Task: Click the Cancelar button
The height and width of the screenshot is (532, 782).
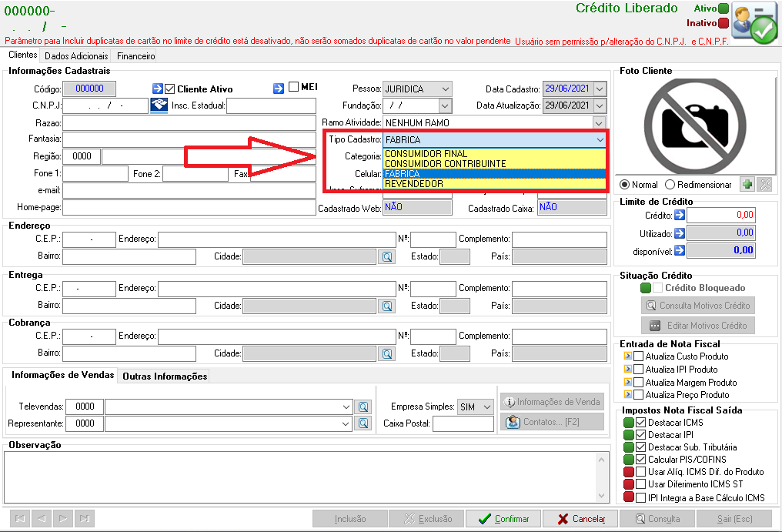Action: (580, 519)
